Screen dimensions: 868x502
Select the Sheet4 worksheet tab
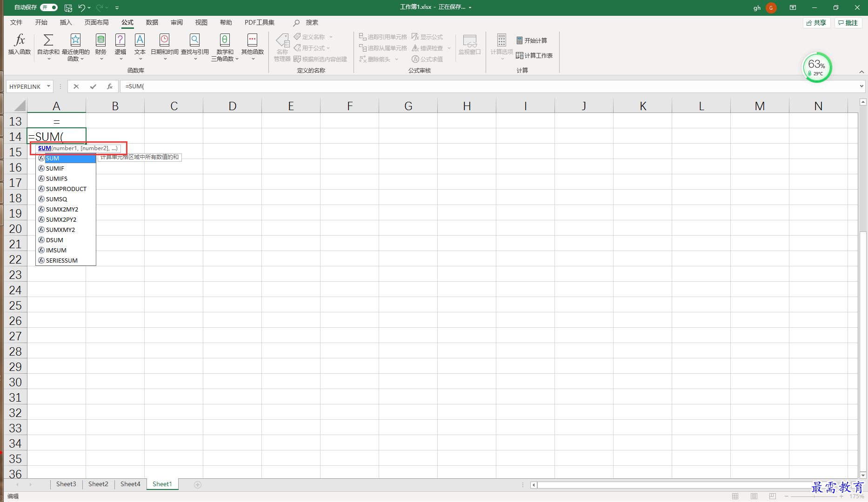130,484
